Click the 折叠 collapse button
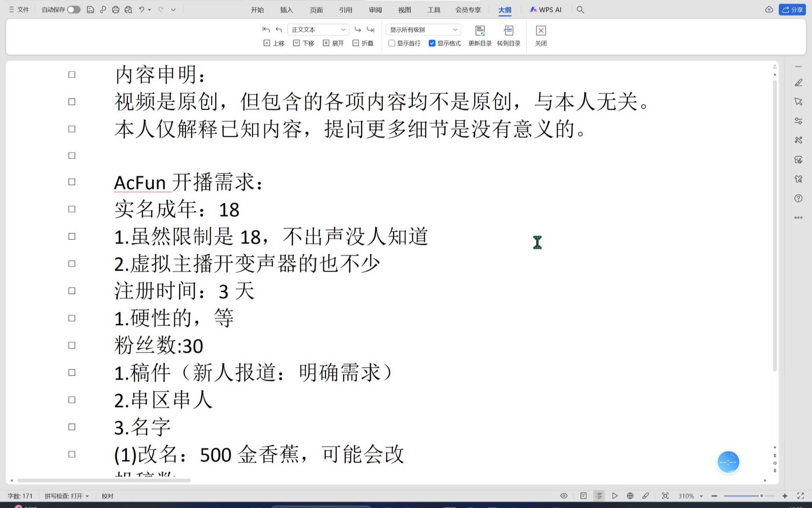This screenshot has height=508, width=812. coord(363,43)
